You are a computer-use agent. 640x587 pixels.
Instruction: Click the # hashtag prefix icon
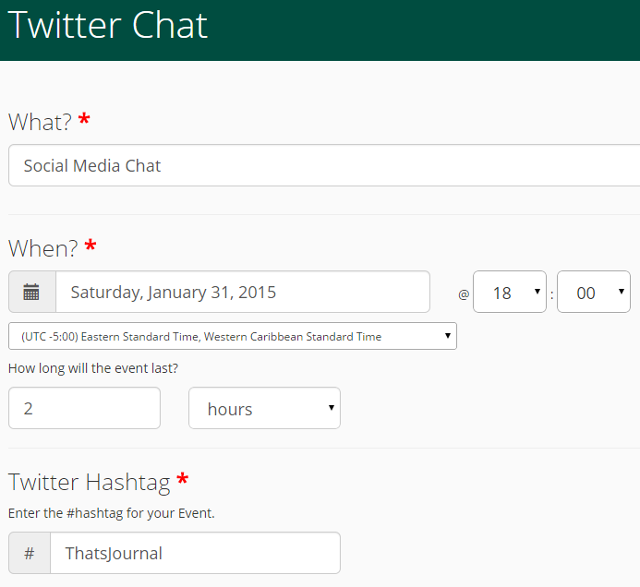tap(29, 553)
